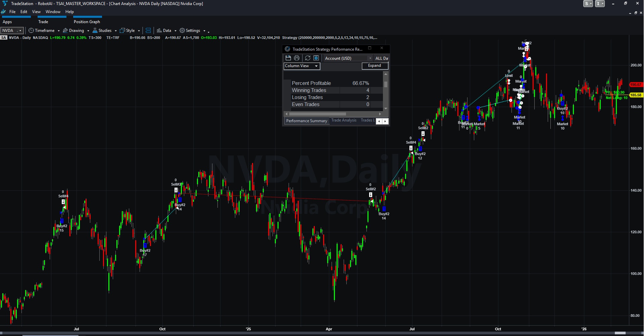This screenshot has width=644, height=336.
Task: Toggle the chart trading panel icon
Action: 148,30
